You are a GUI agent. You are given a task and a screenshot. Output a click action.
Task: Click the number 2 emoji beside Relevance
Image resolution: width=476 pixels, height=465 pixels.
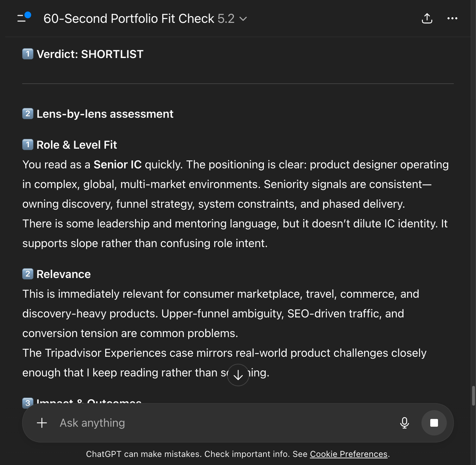click(28, 274)
